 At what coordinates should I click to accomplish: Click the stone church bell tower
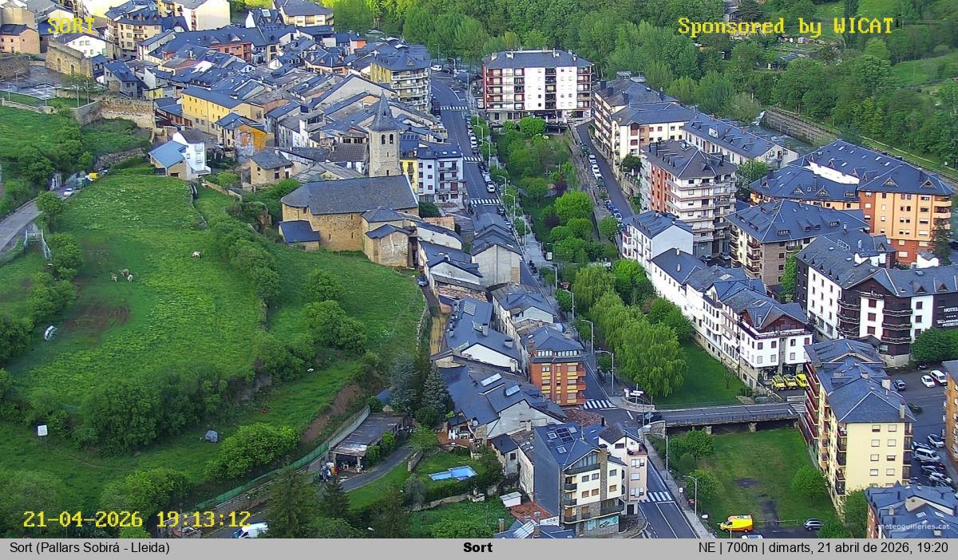click(x=384, y=144)
